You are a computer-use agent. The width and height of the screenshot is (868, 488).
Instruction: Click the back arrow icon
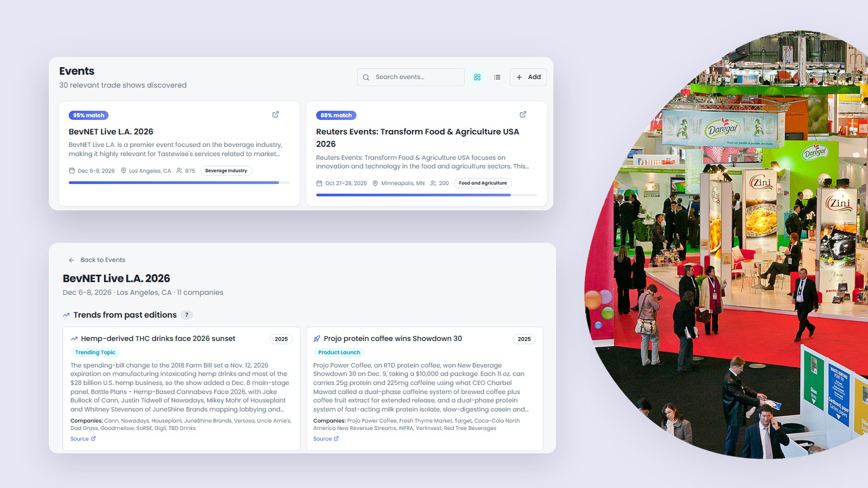click(x=71, y=260)
